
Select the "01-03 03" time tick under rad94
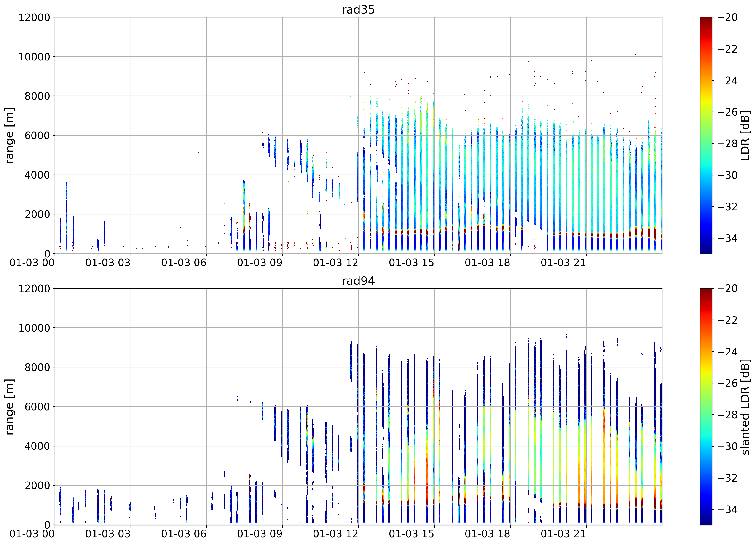pos(108,534)
